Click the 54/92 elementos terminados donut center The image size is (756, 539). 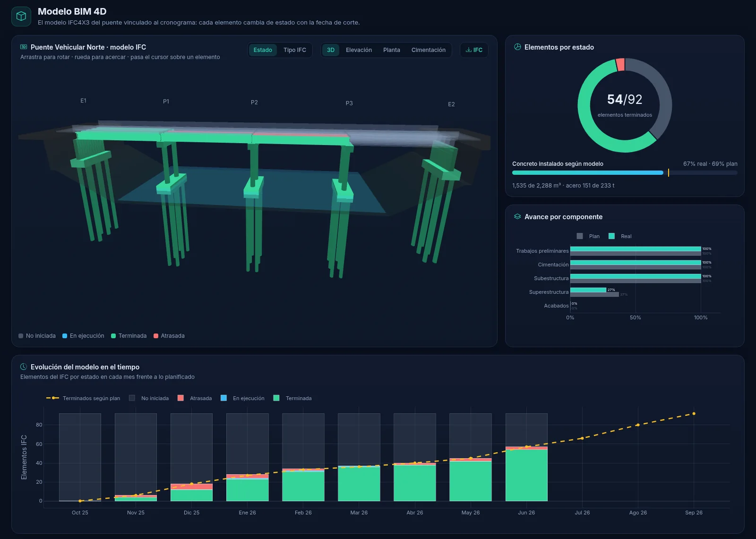click(x=625, y=105)
